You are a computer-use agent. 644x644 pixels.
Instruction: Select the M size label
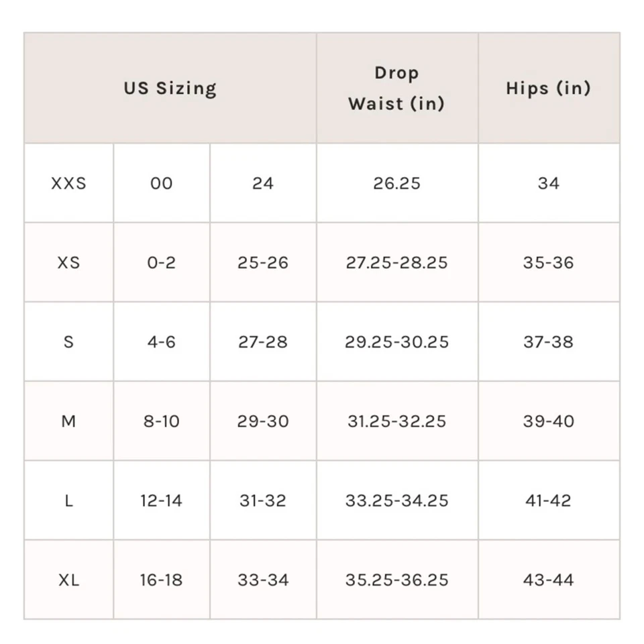68,421
